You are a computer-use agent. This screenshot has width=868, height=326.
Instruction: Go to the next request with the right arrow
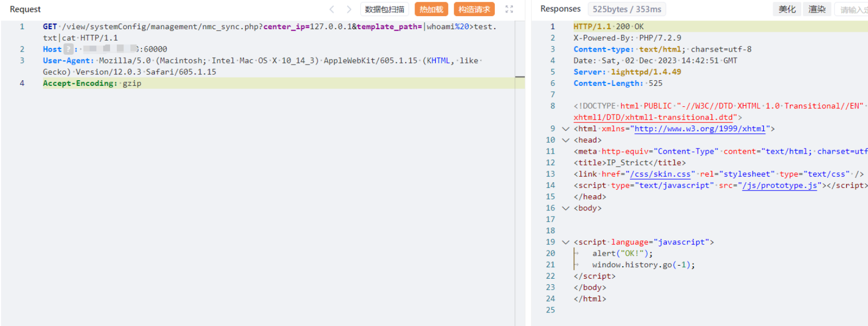349,9
